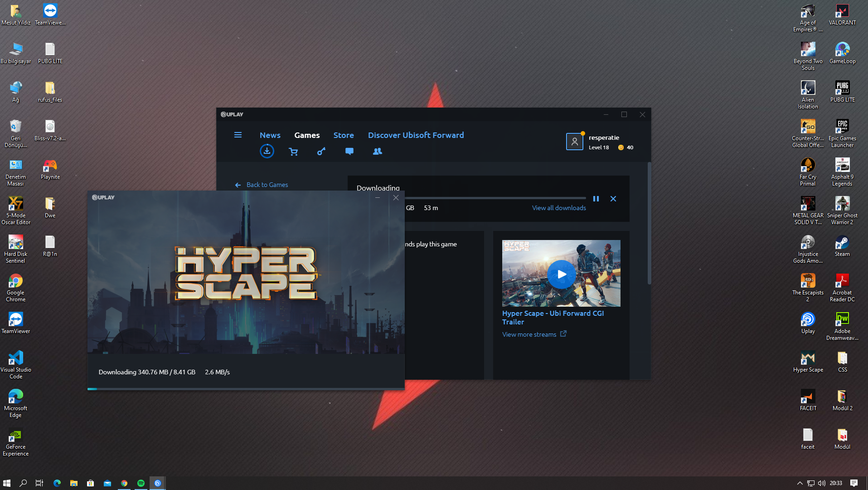Click the VALORANT desktop icon
Viewport: 868px width, 490px height.
coord(842,15)
